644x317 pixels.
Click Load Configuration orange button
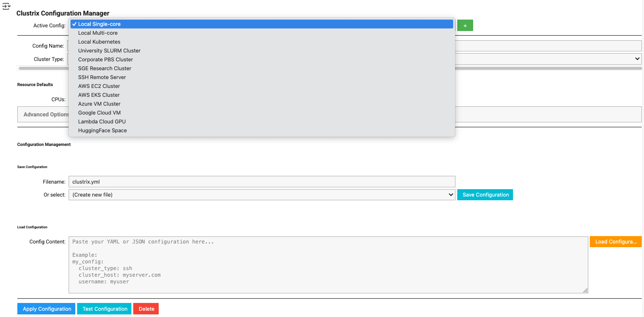click(x=616, y=242)
